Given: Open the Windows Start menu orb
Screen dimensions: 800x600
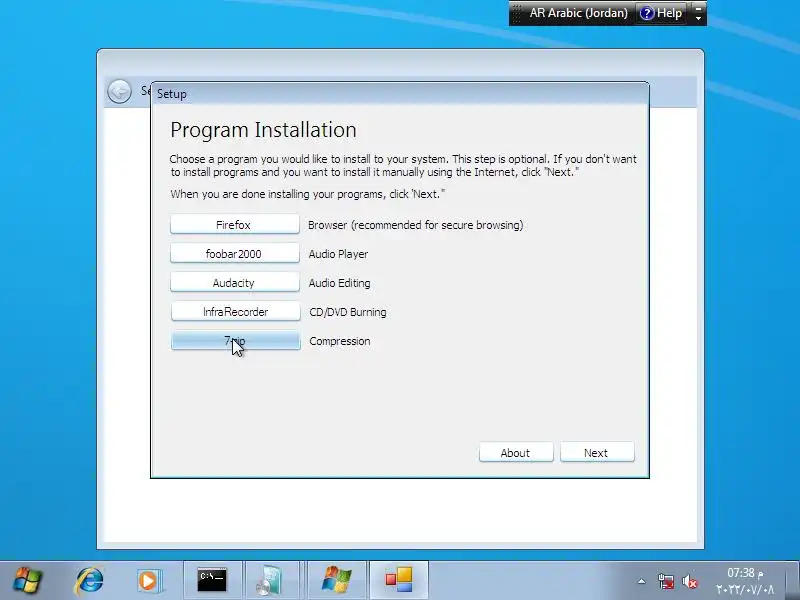Looking at the screenshot, I should (28, 580).
